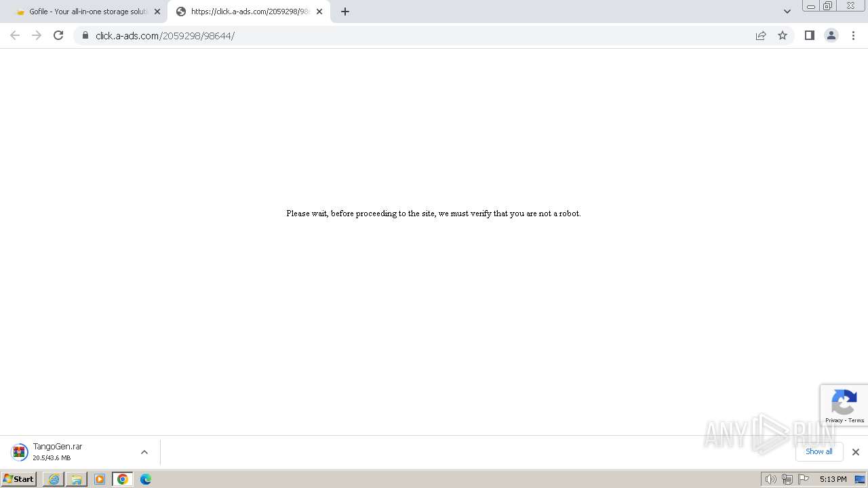Click the 20.5/43.6 MB download progress

pyautogui.click(x=52, y=458)
